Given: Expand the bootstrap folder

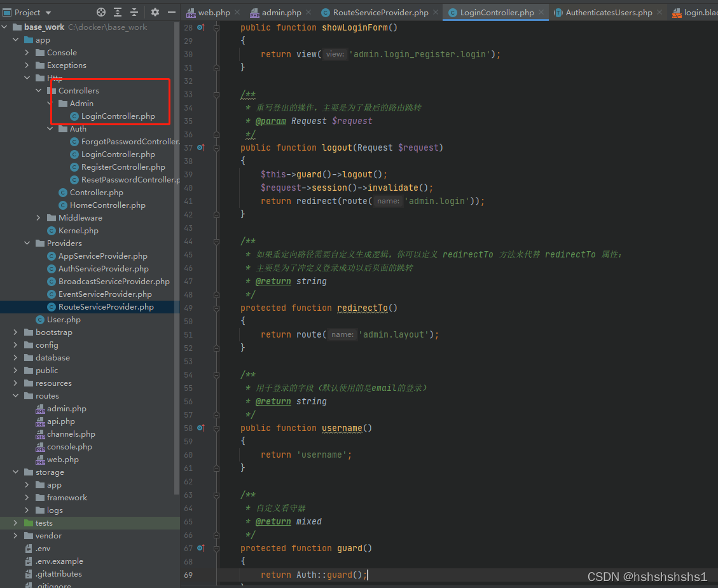Looking at the screenshot, I should 15,332.
